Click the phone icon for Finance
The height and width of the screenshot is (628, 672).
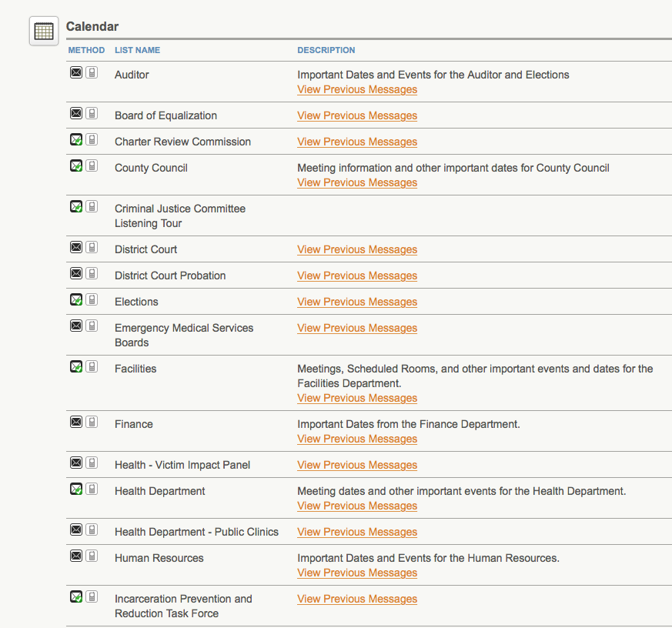tap(92, 423)
